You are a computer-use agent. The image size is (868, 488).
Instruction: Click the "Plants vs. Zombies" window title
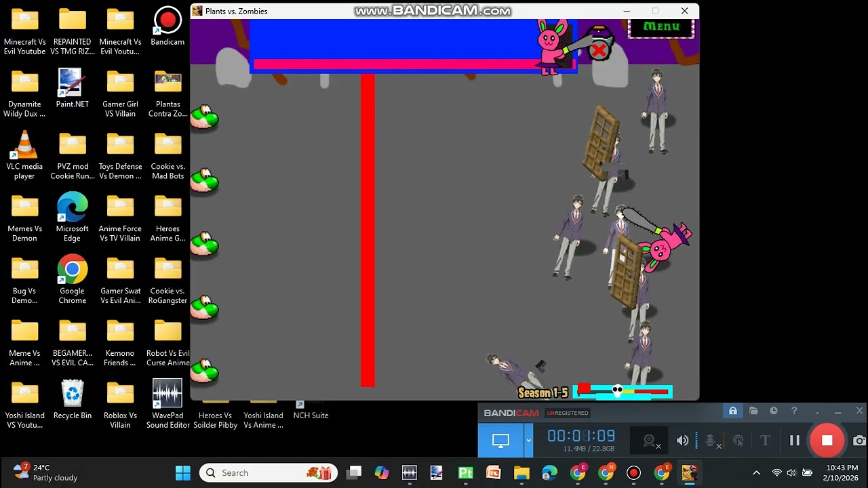pyautogui.click(x=237, y=11)
